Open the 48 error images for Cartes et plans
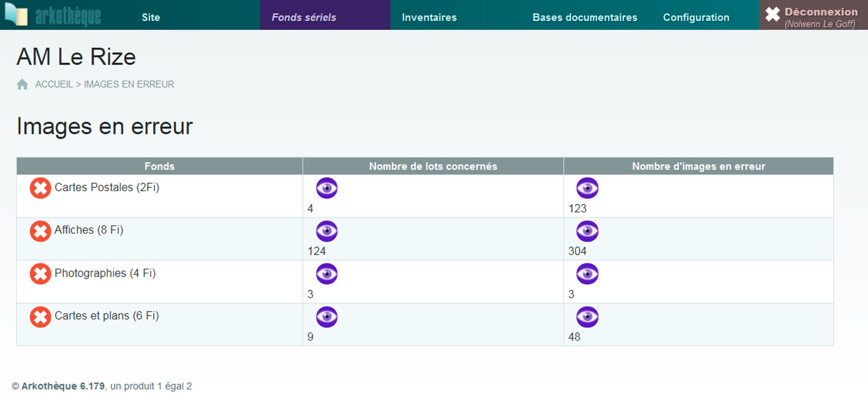 [x=587, y=317]
